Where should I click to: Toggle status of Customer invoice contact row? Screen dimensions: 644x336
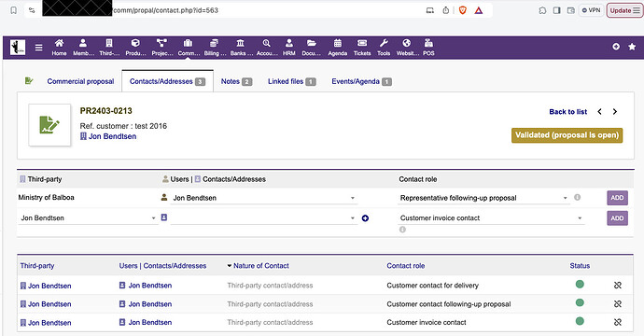(x=580, y=321)
